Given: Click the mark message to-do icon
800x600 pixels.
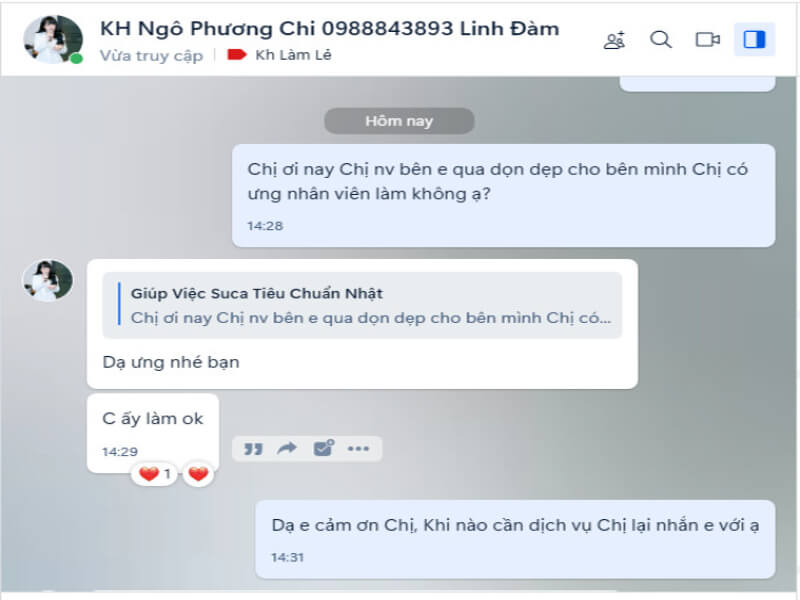Looking at the screenshot, I should point(323,448).
